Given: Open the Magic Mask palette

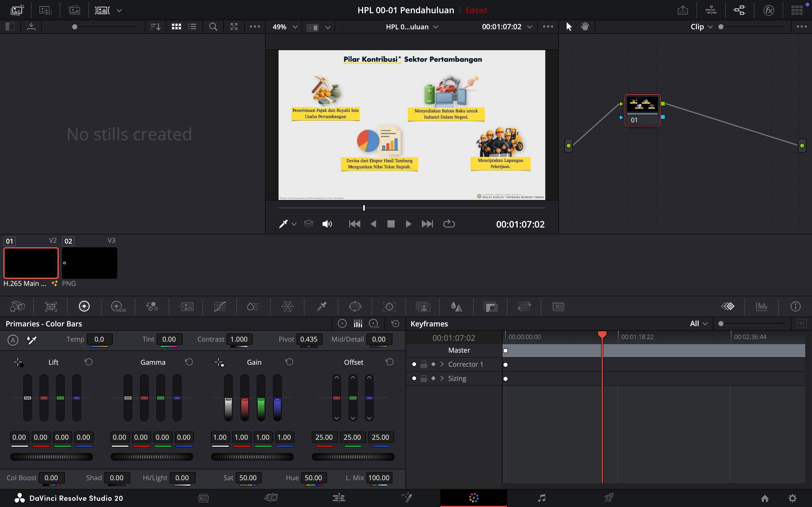Looking at the screenshot, I should 422,306.
